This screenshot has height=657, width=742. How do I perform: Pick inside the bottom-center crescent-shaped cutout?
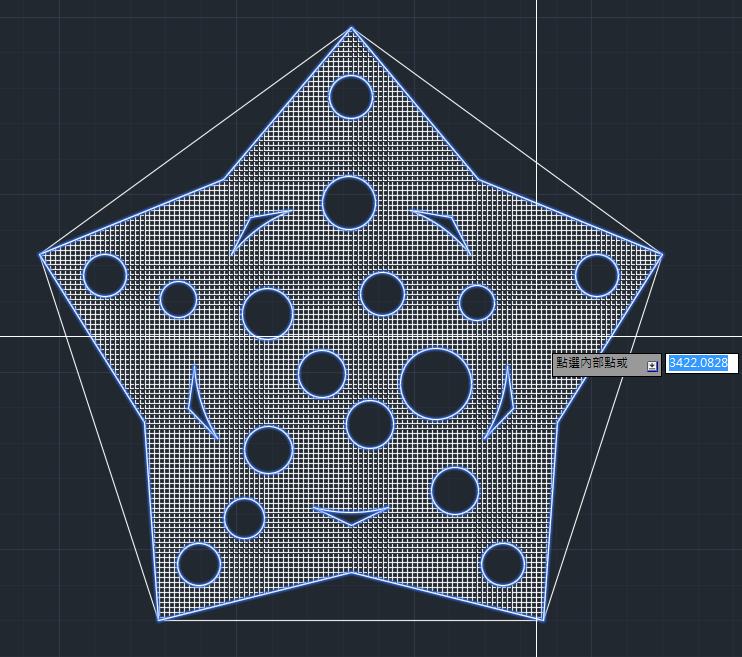pyautogui.click(x=351, y=518)
